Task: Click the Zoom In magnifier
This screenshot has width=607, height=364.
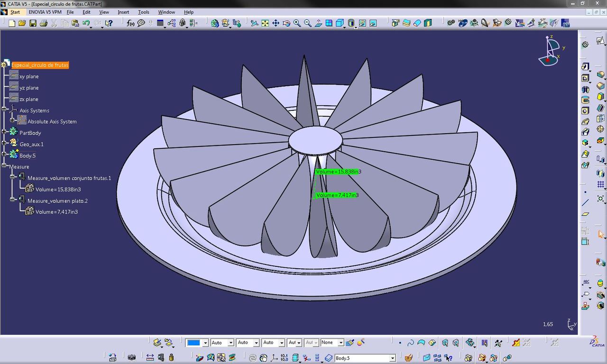Action: [297, 23]
